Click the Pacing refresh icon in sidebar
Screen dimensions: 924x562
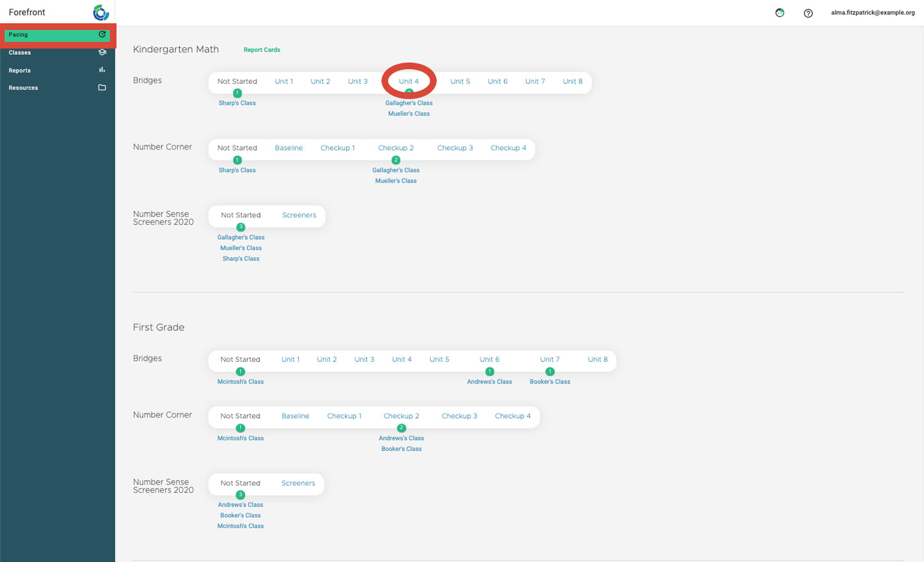(x=102, y=34)
